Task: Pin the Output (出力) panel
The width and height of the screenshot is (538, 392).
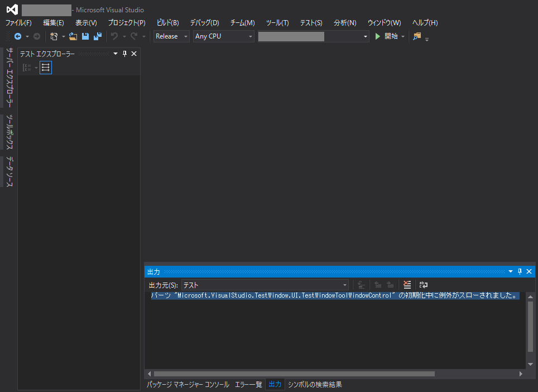Action: point(520,271)
